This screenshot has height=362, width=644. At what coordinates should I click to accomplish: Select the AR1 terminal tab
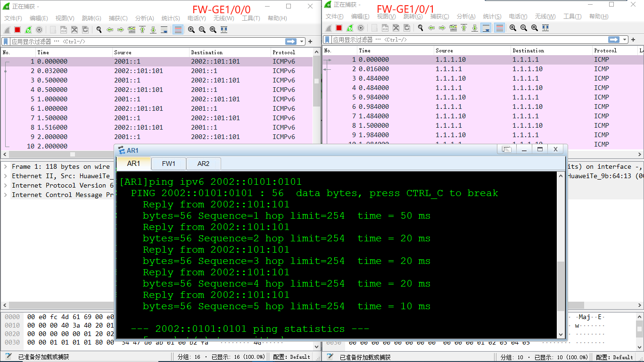point(133,164)
